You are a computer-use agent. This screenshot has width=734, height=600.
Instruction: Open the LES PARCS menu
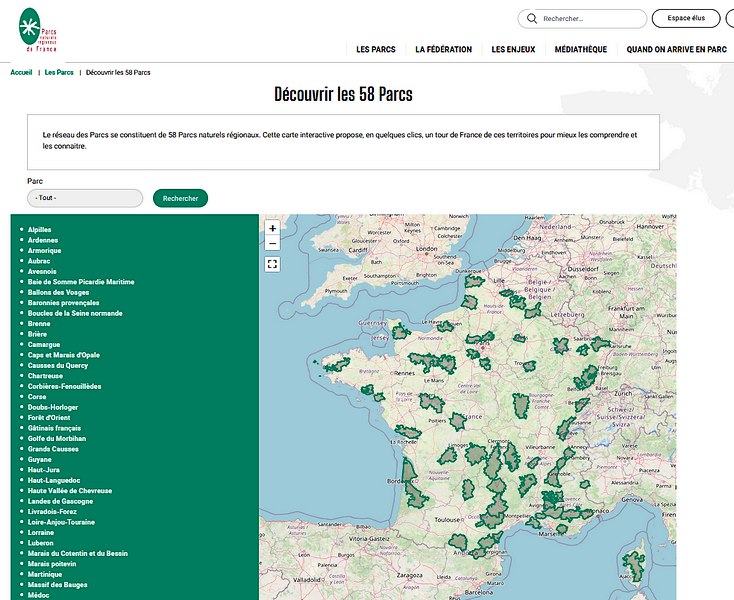click(x=375, y=49)
